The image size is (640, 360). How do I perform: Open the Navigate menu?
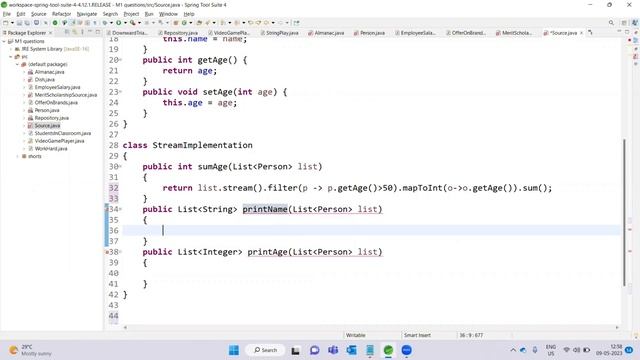[x=87, y=14]
